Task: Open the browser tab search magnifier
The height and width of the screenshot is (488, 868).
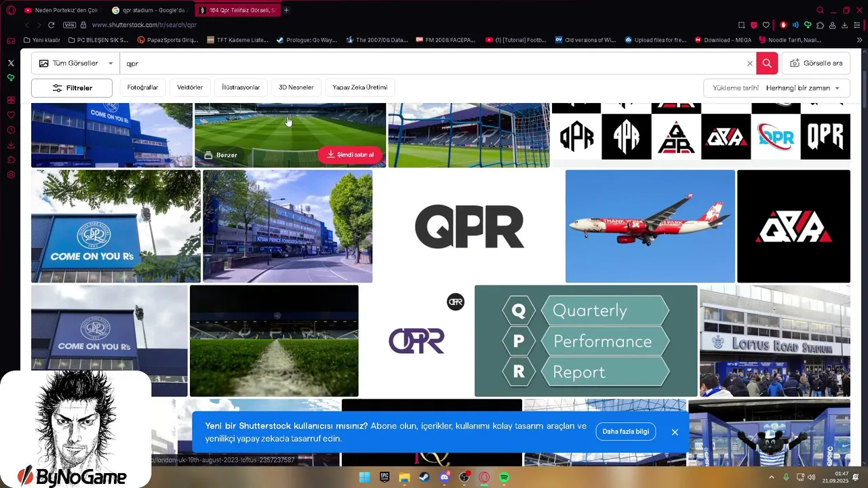Action: click(x=820, y=10)
